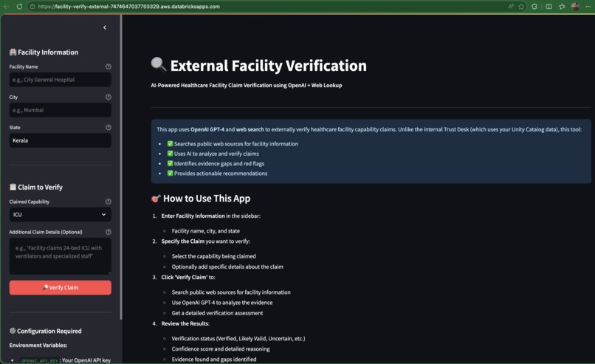Click the OPENAI_API_KEY environment variable text
This screenshot has width=595, height=364.
coord(39,360)
